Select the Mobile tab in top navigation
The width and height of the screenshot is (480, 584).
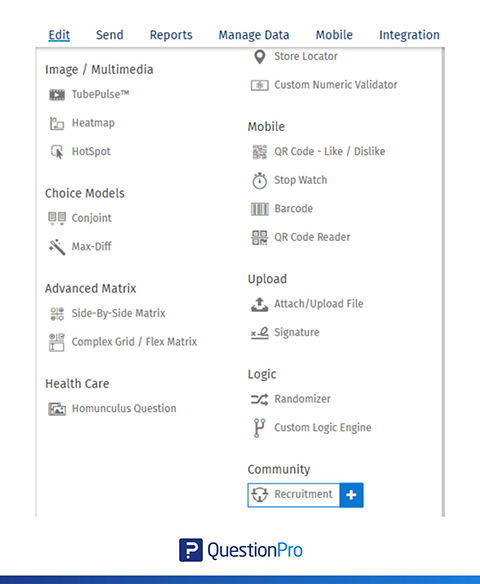(x=334, y=35)
